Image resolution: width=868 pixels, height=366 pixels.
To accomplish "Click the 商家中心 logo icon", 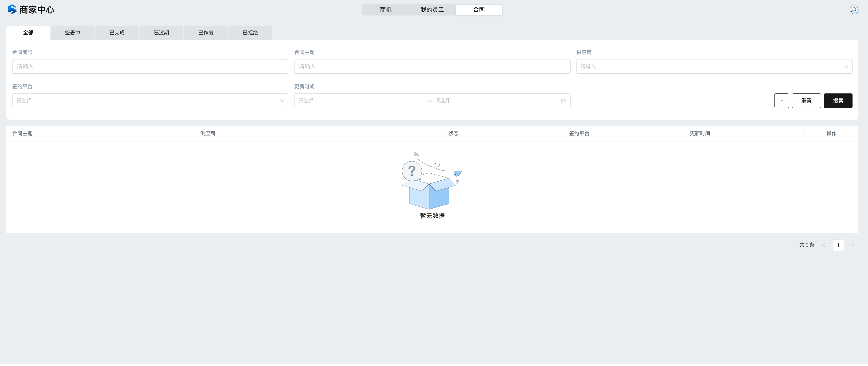I will [x=12, y=9].
